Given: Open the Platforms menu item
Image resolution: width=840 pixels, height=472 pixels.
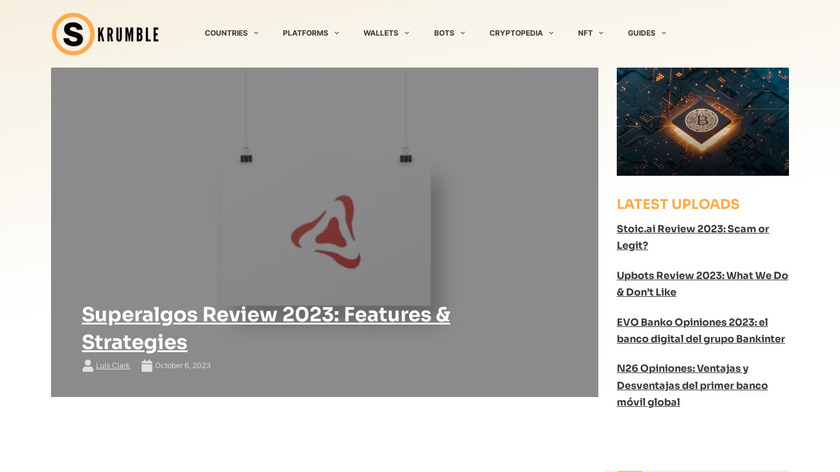Looking at the screenshot, I should pos(305,33).
